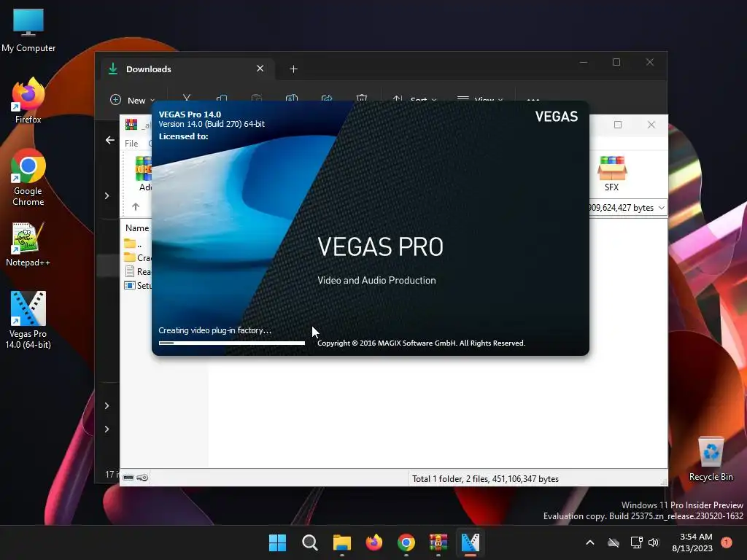Close the Downloads tab
This screenshot has width=747, height=560.
click(260, 69)
